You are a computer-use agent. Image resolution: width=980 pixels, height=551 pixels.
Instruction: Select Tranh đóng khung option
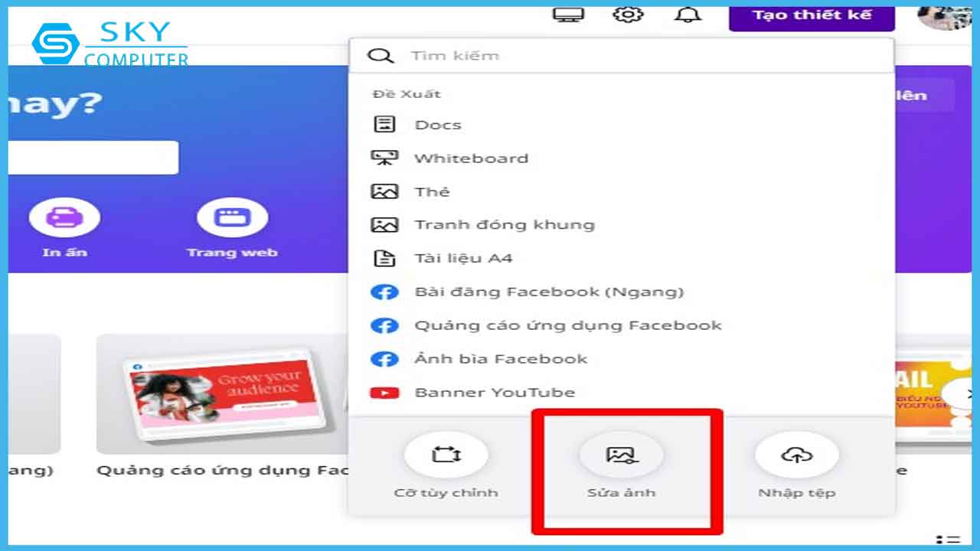click(x=504, y=225)
